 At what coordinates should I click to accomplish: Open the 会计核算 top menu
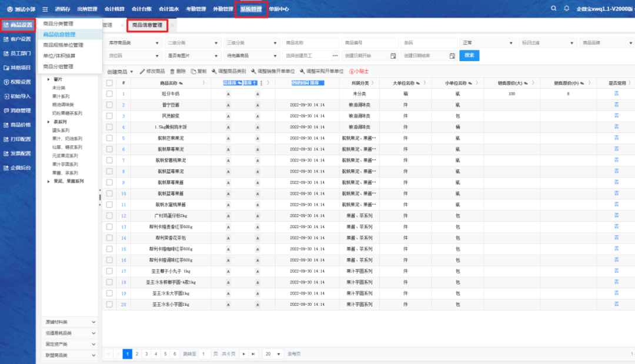click(x=113, y=9)
